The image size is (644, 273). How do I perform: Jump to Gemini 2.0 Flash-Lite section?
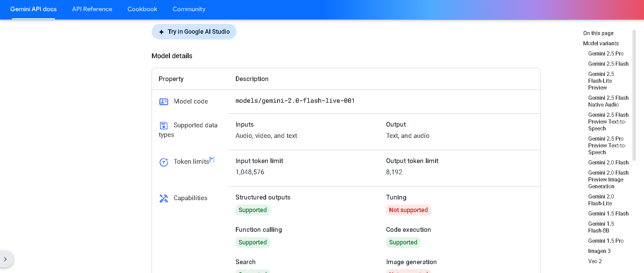coord(601,200)
